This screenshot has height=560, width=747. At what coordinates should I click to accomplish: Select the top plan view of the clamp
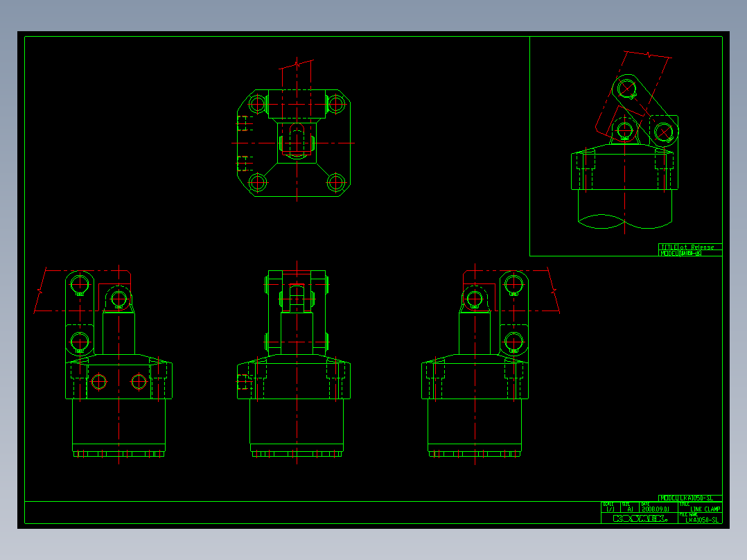294,143
